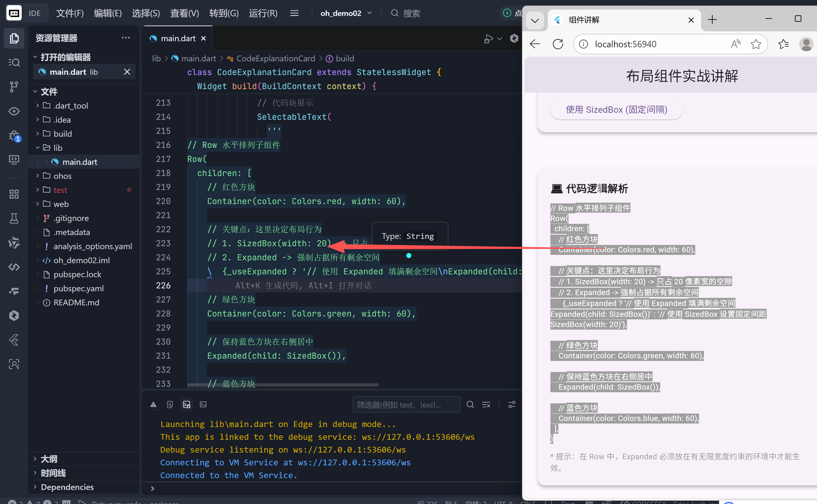Select the main.dart editor tab
This screenshot has height=504, width=817.
[178, 38]
